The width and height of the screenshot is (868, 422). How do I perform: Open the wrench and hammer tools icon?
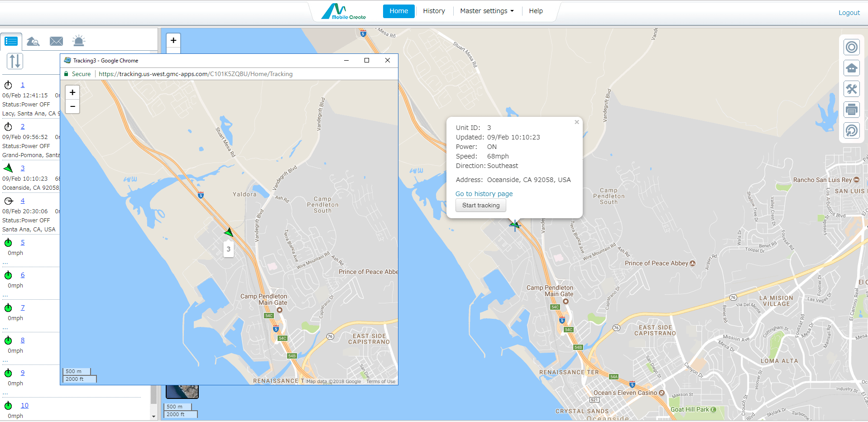(x=852, y=89)
